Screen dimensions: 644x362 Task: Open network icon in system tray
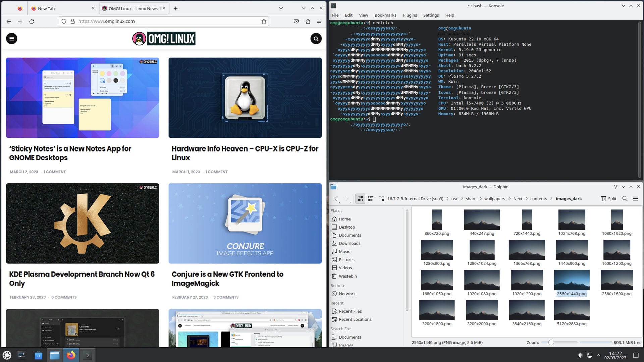(x=589, y=355)
